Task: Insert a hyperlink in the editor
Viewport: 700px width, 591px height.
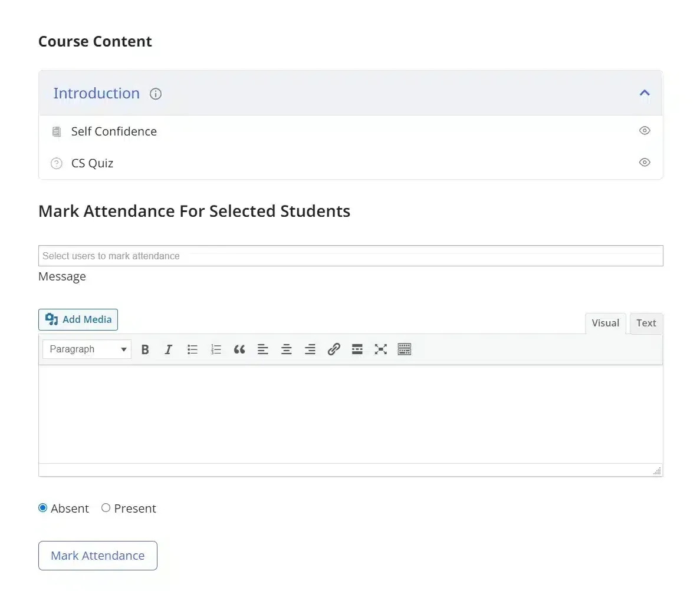Action: pos(334,349)
